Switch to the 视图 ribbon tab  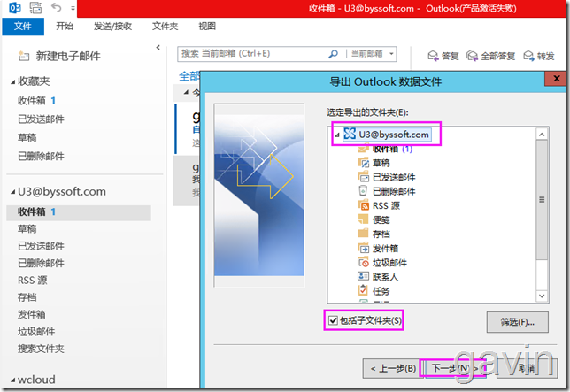207,27
